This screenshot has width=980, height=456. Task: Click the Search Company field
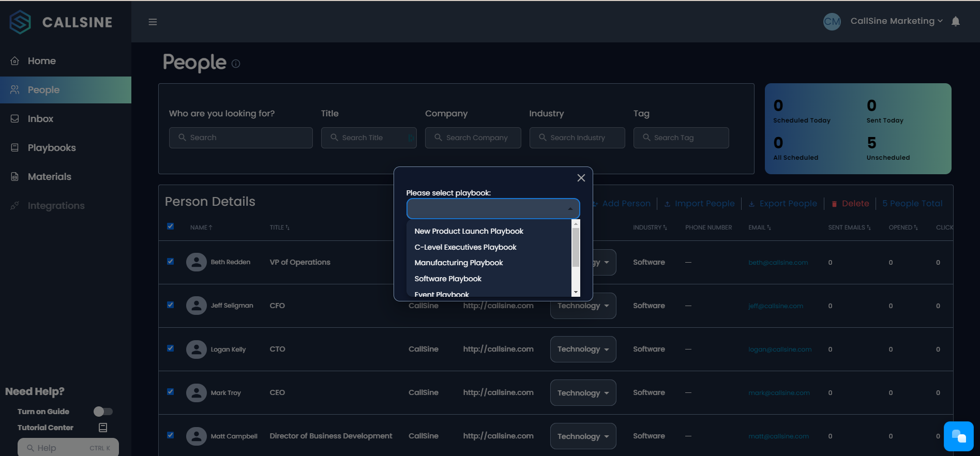[473, 138]
